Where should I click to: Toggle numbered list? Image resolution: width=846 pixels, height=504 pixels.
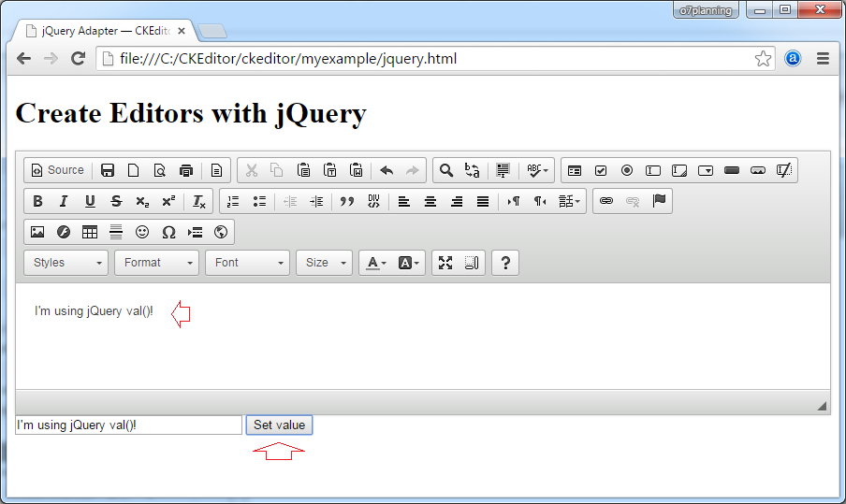233,201
